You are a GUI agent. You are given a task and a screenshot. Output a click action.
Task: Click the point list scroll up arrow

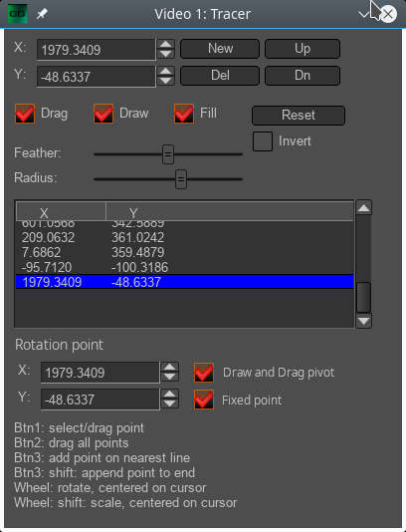pos(363,207)
